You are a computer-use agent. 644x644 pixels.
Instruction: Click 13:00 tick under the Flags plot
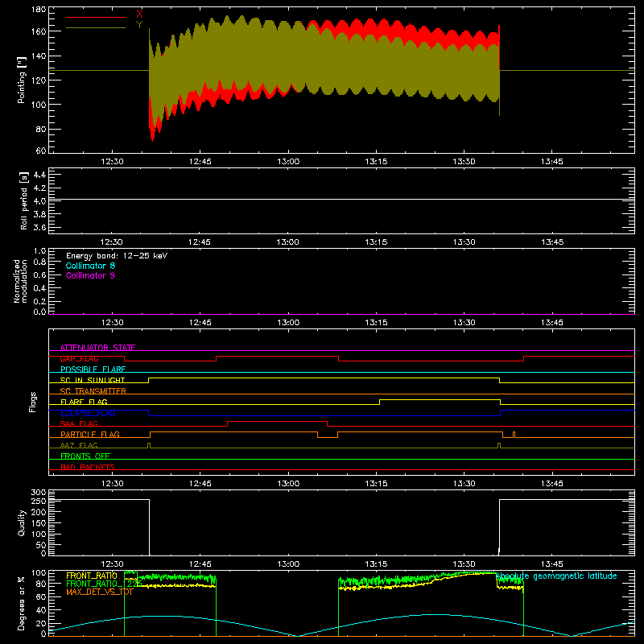288,484
